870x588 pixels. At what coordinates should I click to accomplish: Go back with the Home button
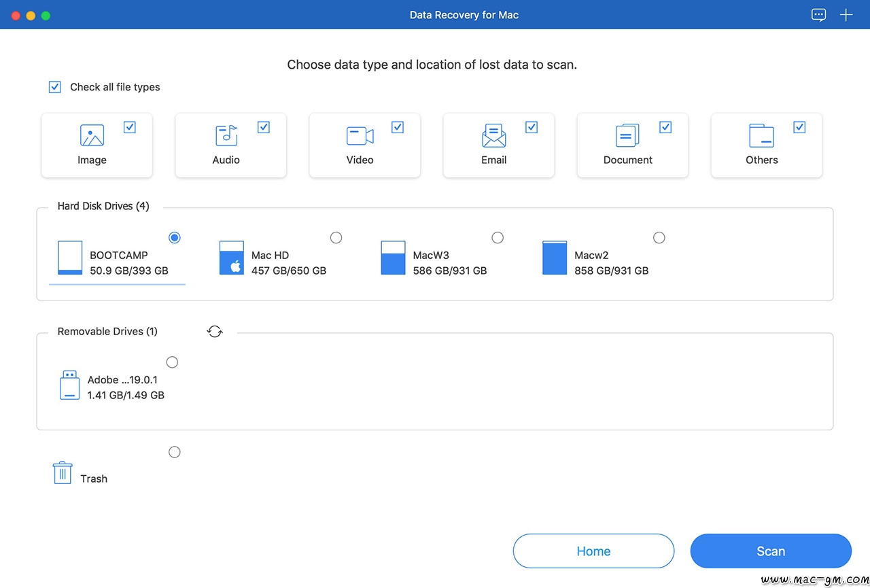[593, 551]
